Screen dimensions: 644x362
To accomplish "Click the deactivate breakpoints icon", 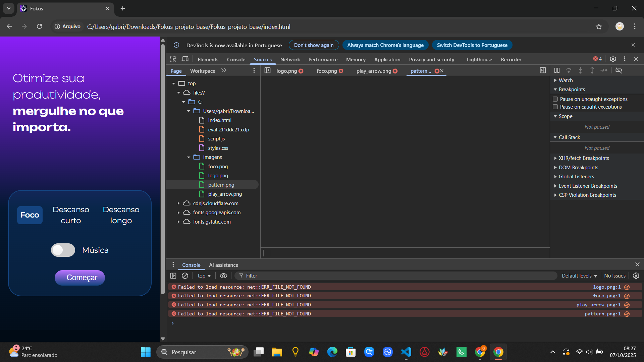I will click(619, 70).
